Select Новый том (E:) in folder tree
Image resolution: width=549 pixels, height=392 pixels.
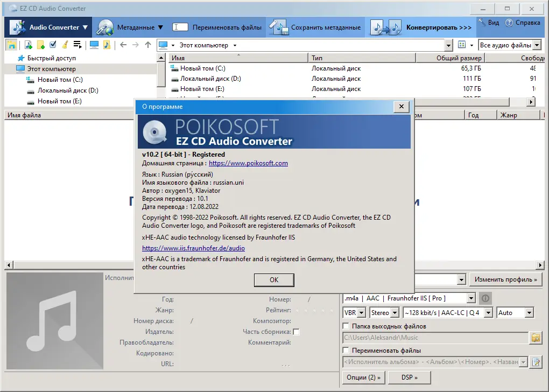(60, 101)
